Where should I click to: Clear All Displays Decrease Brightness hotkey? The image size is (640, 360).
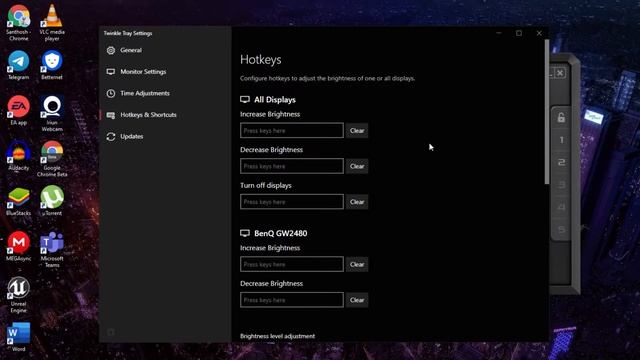tap(357, 166)
